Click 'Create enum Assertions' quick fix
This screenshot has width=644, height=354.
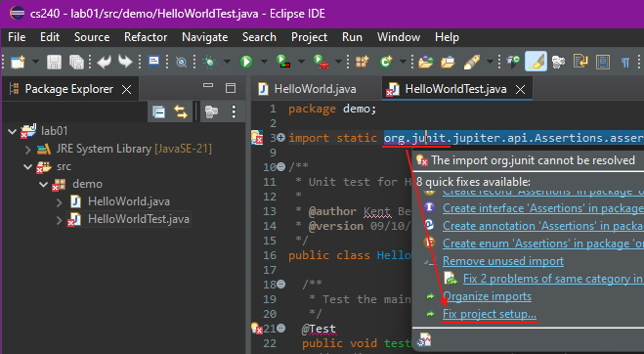click(x=543, y=243)
